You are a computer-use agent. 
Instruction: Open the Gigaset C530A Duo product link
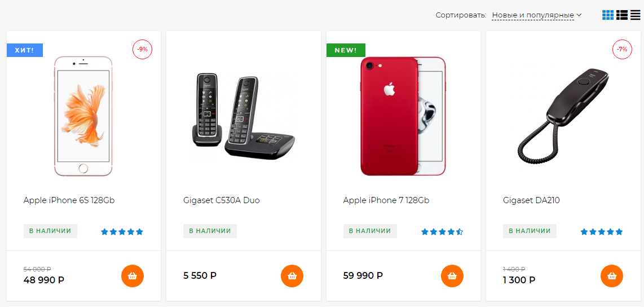(222, 200)
